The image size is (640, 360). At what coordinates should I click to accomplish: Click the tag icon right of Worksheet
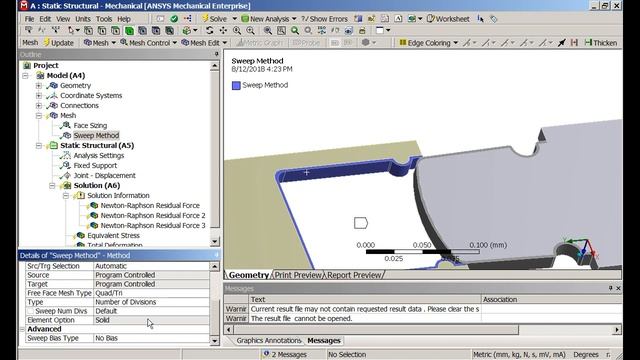pyautogui.click(x=493, y=19)
